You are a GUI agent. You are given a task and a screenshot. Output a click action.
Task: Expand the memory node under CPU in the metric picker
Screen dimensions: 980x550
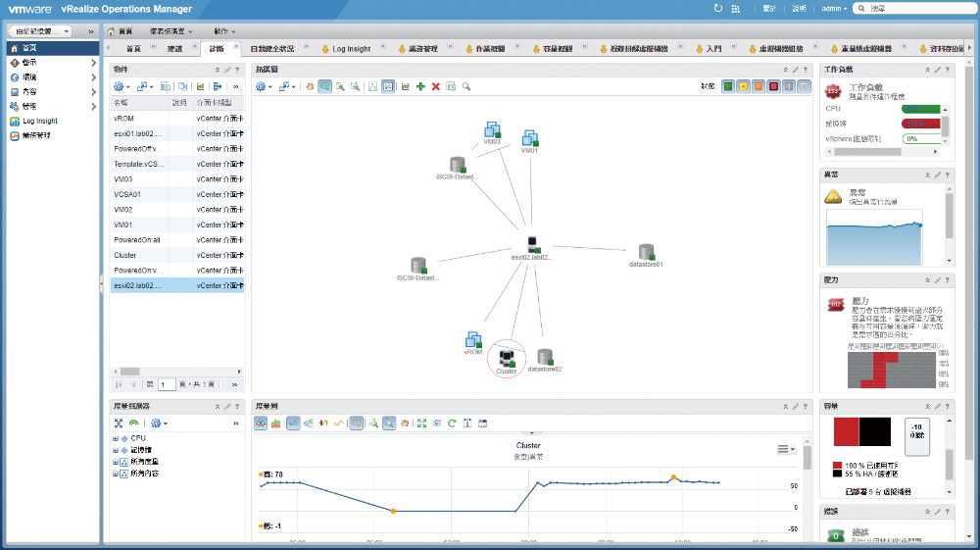[x=116, y=450]
